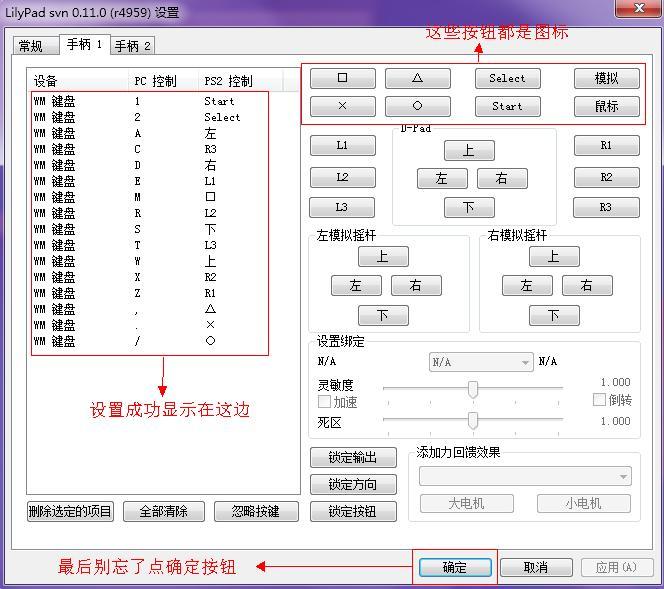Switch to the 手柄 1 tab
Viewport: 664px width, 589px height.
[x=85, y=44]
